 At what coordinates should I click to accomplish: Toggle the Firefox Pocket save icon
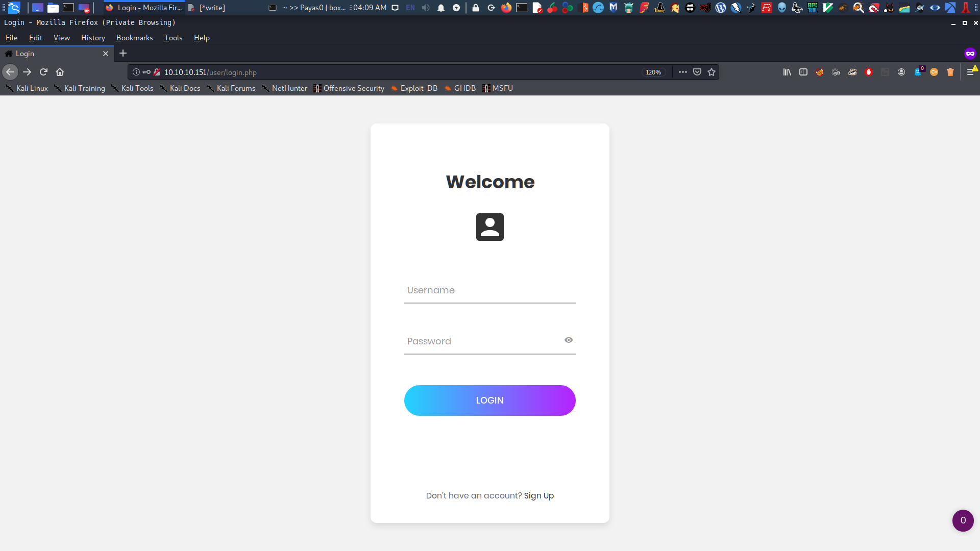pyautogui.click(x=697, y=72)
